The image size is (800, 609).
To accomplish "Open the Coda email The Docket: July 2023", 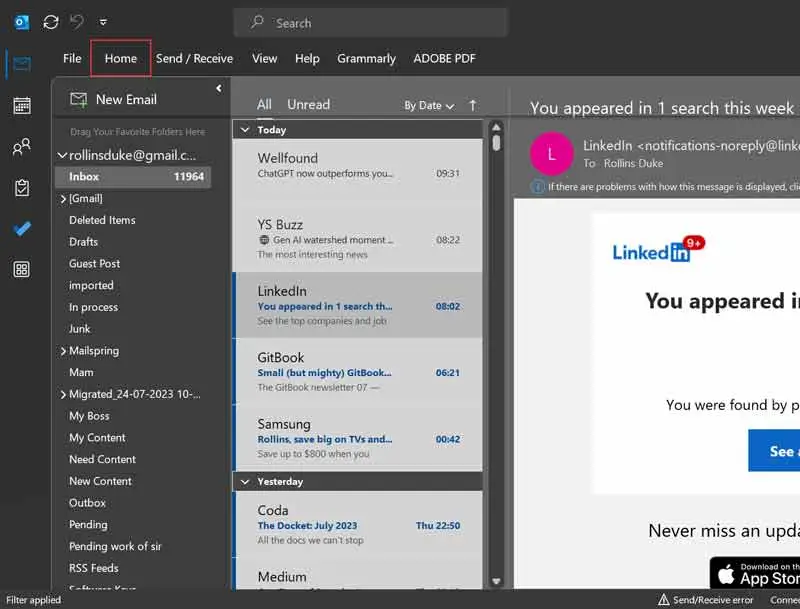I will [357, 524].
